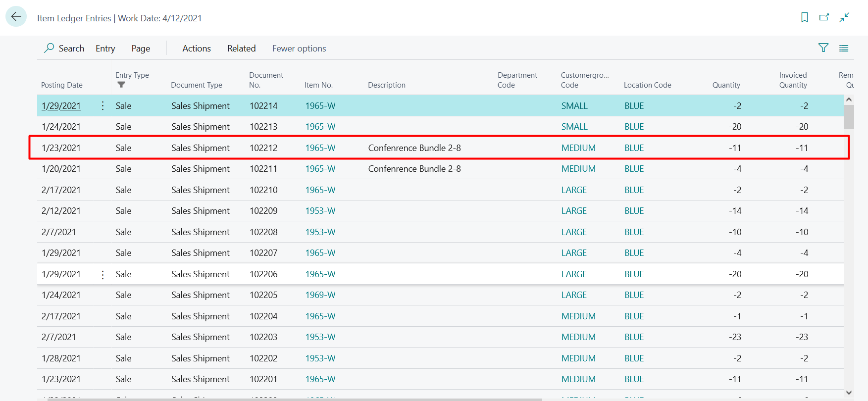Click the Entry Type column header
868x401 pixels.
(132, 75)
